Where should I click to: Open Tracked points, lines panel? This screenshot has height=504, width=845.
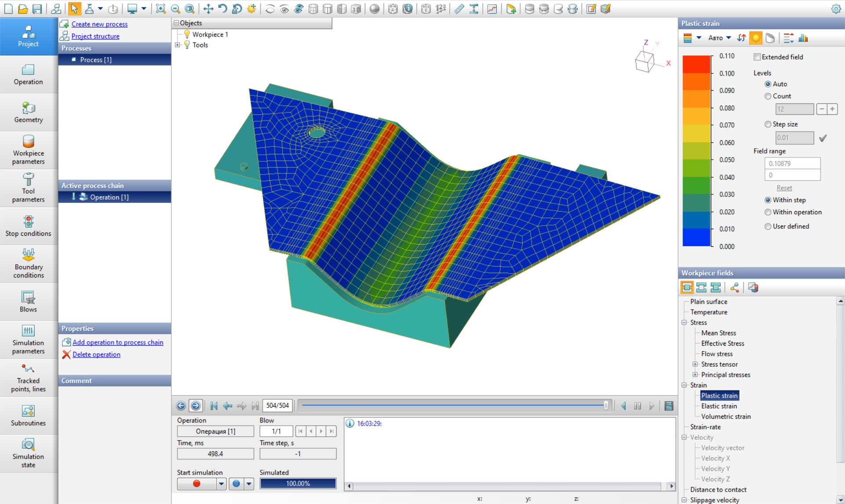tap(29, 378)
